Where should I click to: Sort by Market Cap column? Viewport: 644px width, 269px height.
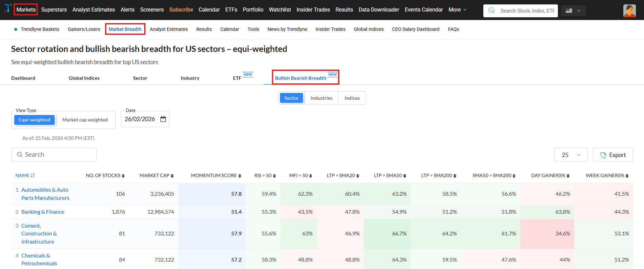click(157, 175)
